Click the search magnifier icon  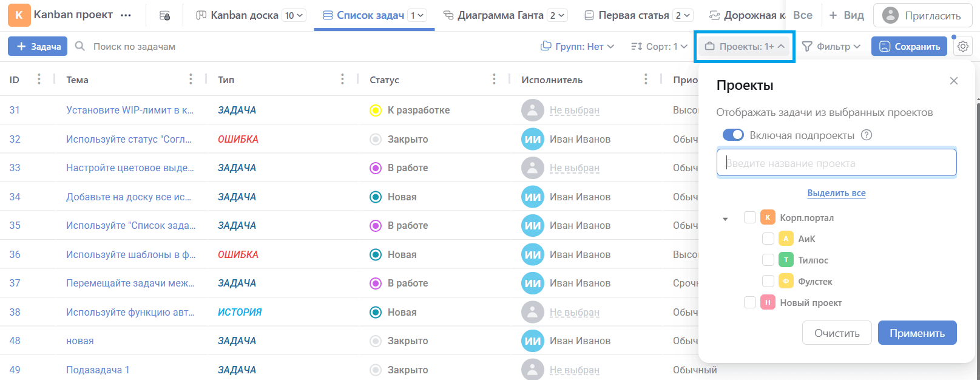pyautogui.click(x=80, y=46)
